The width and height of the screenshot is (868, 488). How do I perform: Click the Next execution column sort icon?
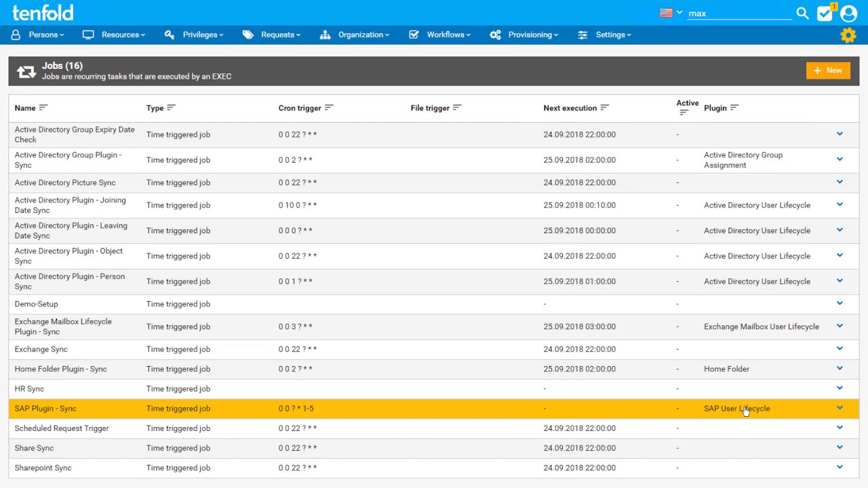[605, 108]
